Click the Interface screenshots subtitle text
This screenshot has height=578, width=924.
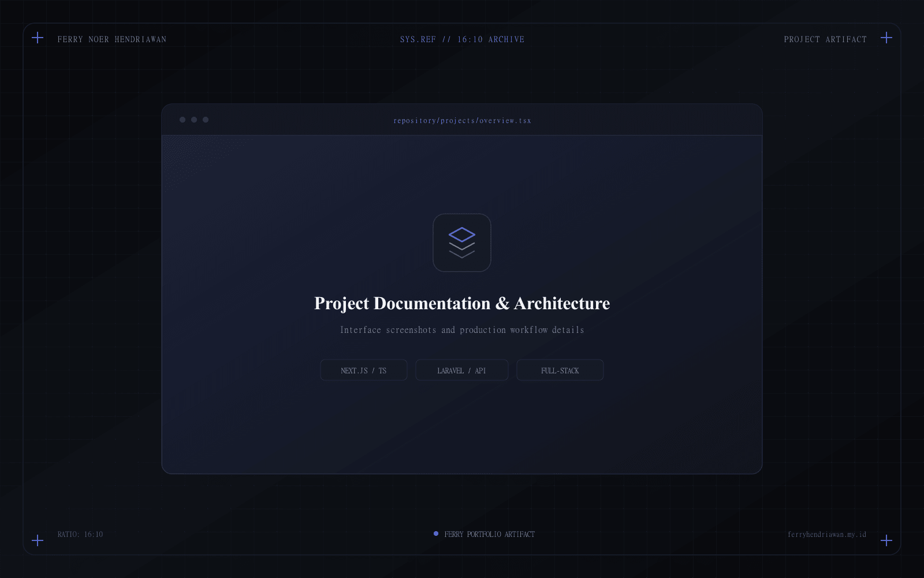462,330
